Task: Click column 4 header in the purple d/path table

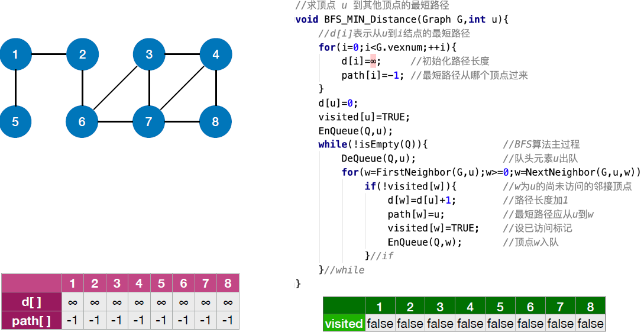Action: 139,283
